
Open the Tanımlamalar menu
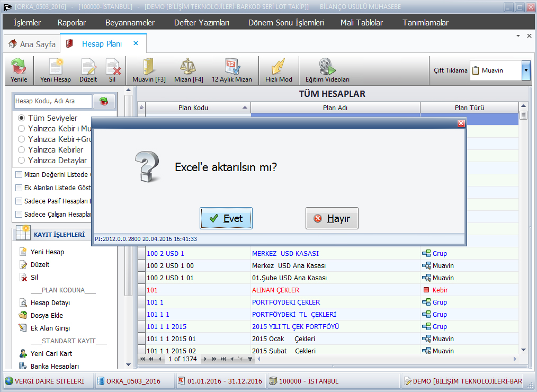pyautogui.click(x=425, y=23)
